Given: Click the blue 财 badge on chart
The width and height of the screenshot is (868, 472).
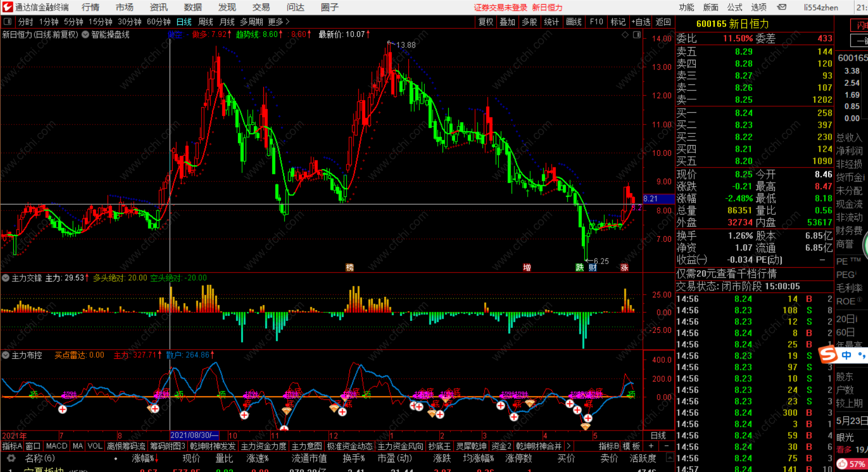Looking at the screenshot, I should tap(592, 268).
